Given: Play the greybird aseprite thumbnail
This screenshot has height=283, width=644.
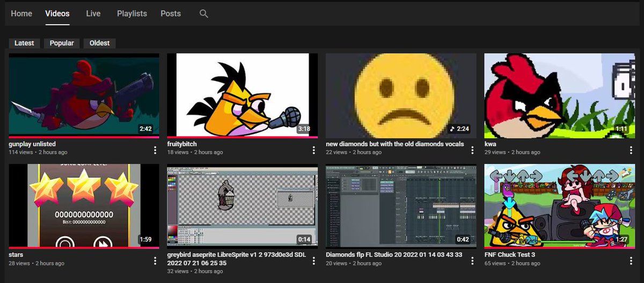Looking at the screenshot, I should 243,206.
